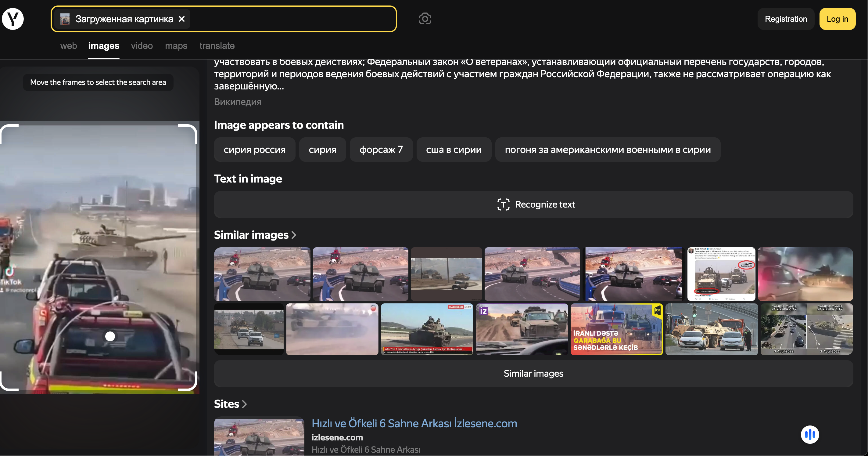Click the wide Similar images button

533,373
